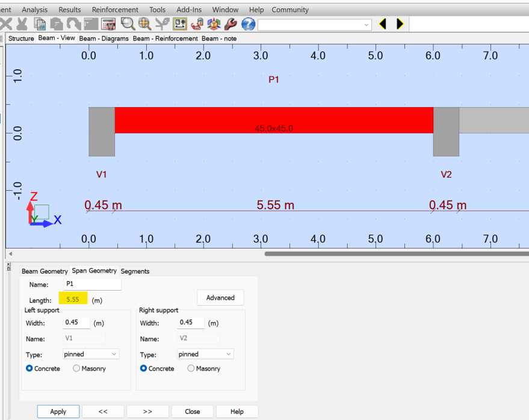
Task: Open the Reinforcement menu
Action: (115, 10)
